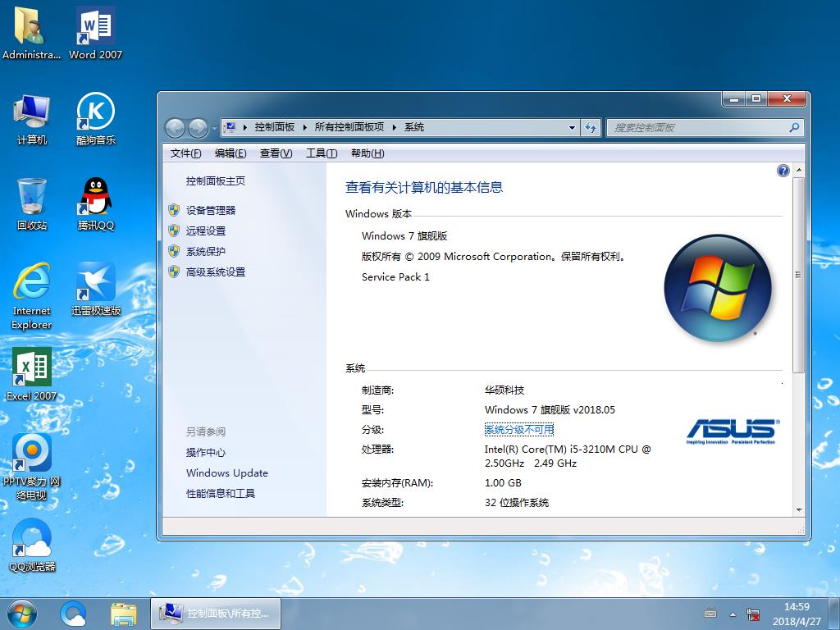Screen dimensions: 840x630
Task: Select the 回收站 recycle bin icon
Action: tap(32, 204)
